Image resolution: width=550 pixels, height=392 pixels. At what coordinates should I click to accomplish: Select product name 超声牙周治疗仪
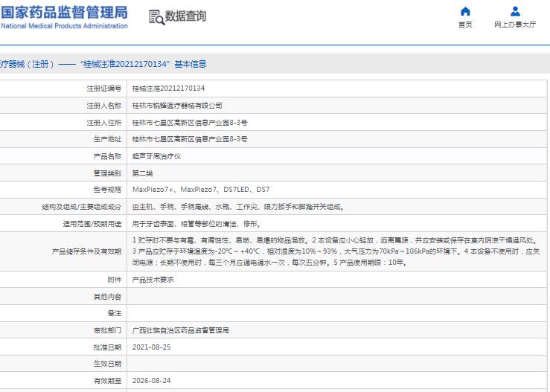click(156, 156)
